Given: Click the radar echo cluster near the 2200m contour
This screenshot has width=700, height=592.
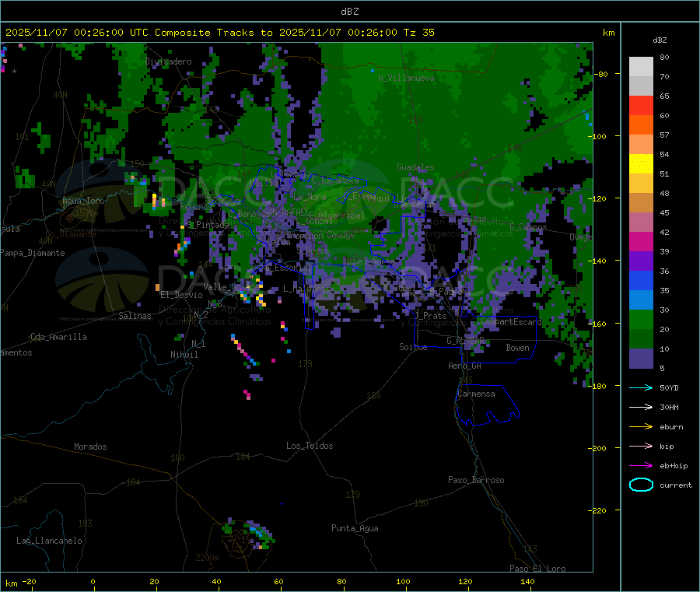Looking at the screenshot, I should point(248,534).
